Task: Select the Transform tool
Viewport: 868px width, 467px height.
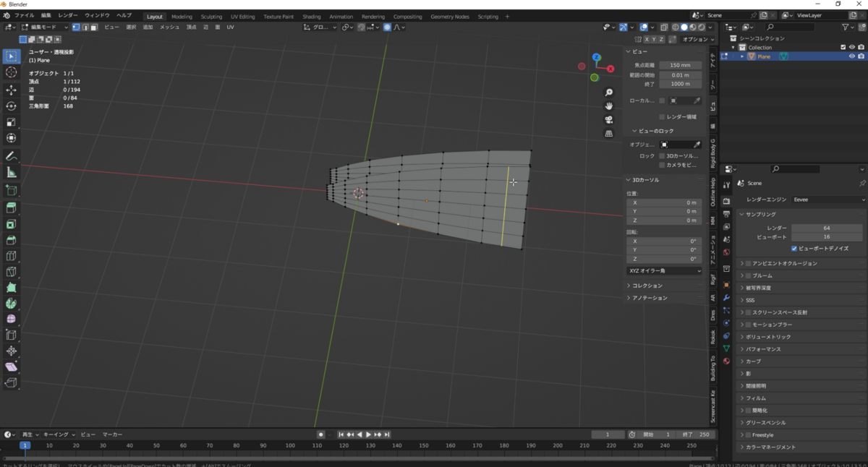Action: (12, 138)
